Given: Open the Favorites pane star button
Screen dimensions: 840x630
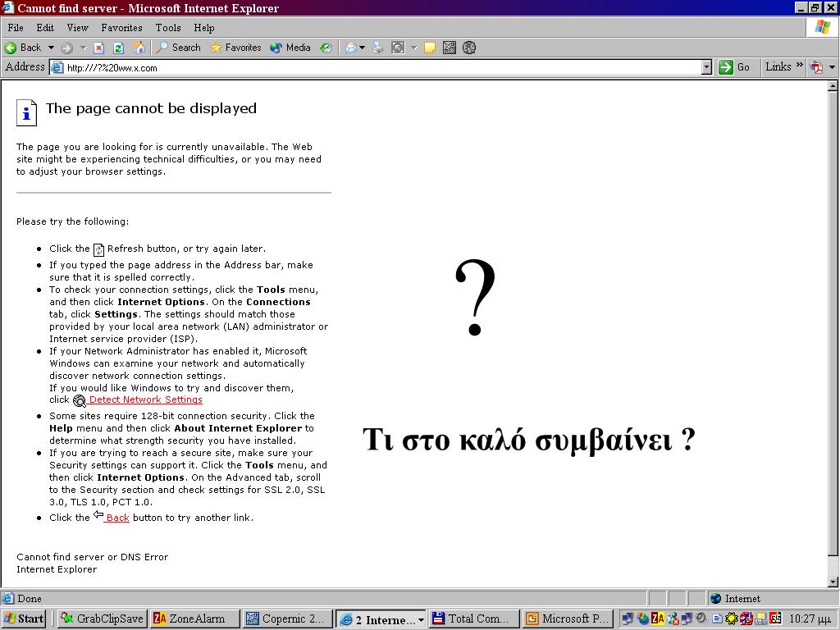Looking at the screenshot, I should (235, 48).
